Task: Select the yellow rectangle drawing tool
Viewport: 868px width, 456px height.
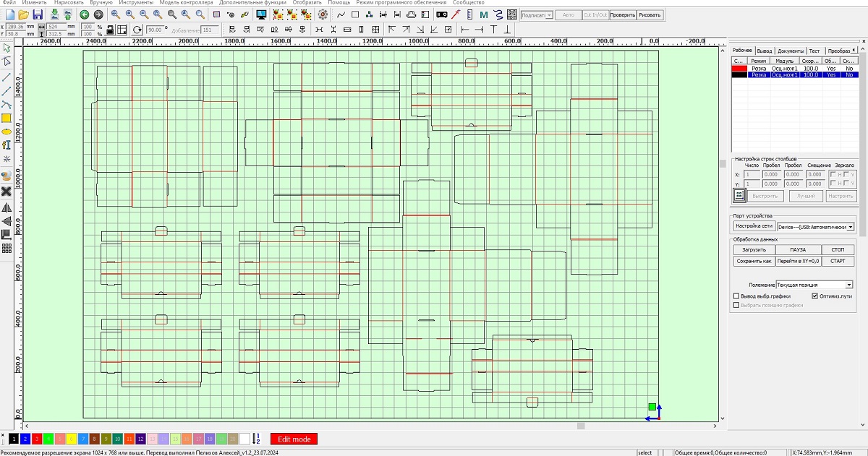Action: [7, 118]
